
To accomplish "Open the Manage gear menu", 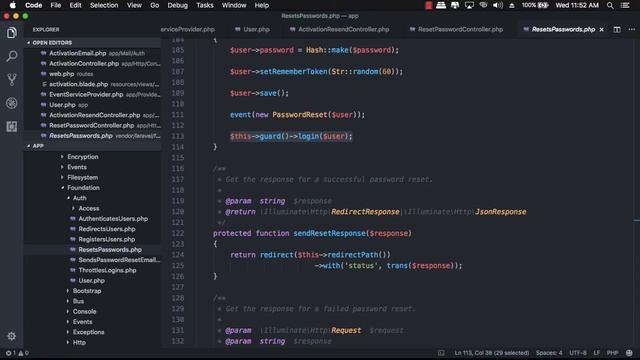I will [11, 336].
